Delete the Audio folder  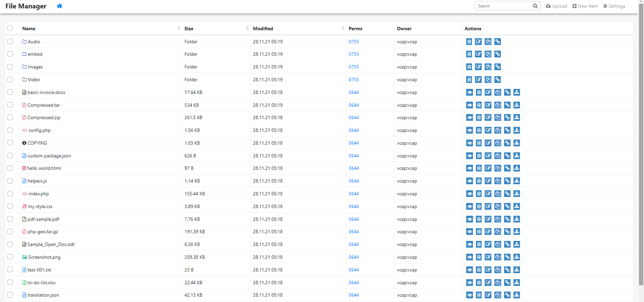pos(469,42)
